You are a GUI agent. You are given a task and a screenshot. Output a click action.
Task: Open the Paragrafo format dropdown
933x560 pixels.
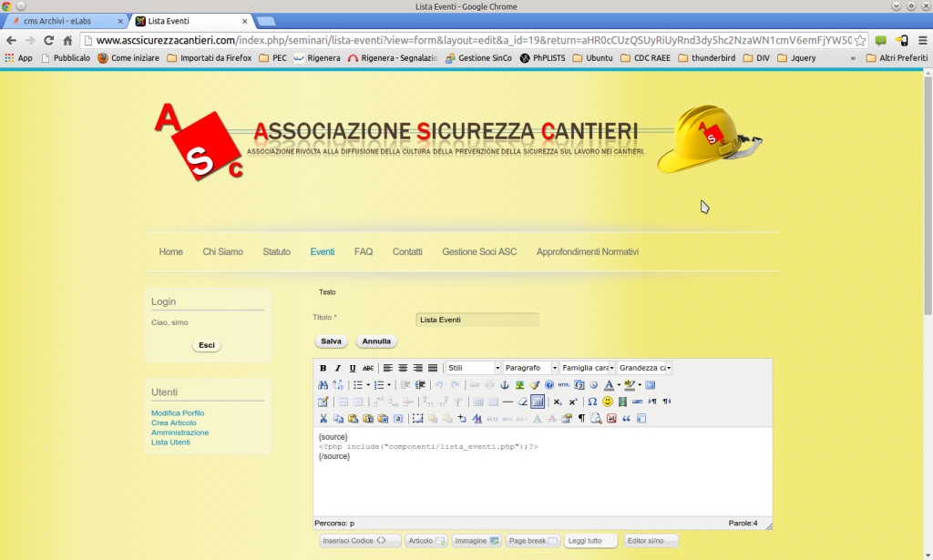(530, 368)
